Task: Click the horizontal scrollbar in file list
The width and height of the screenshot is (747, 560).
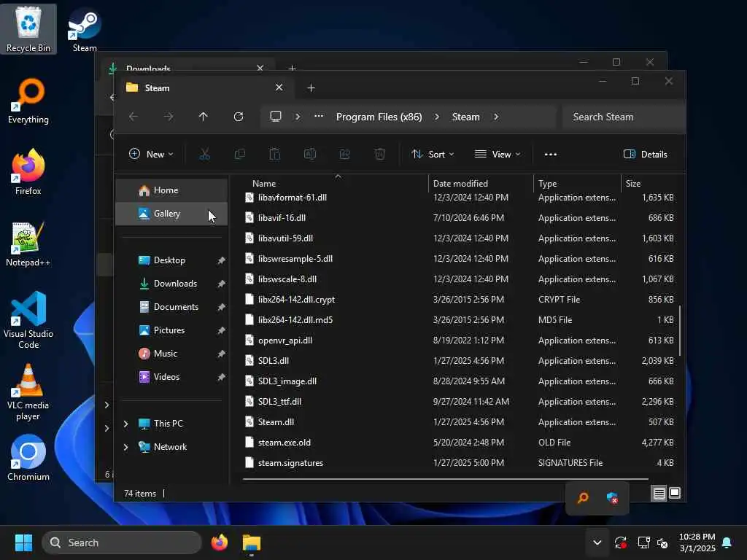Action: tap(446, 478)
